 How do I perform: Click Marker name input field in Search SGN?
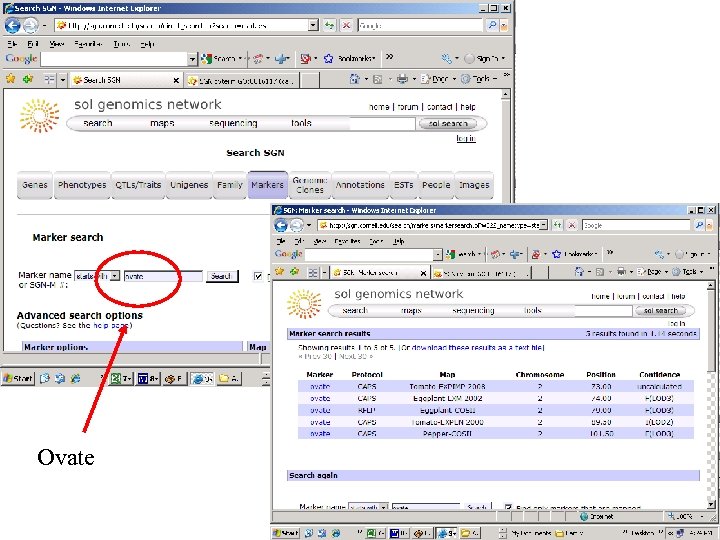click(x=163, y=276)
